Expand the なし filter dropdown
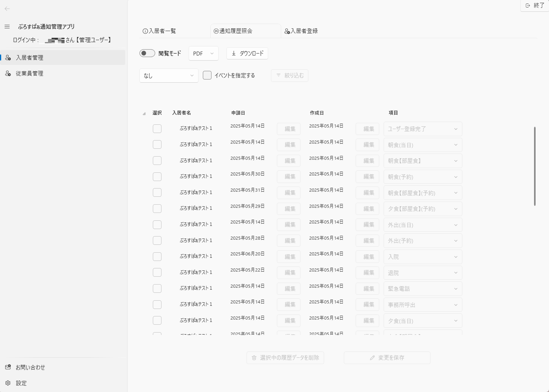Viewport: 549px width, 392px height. (169, 76)
